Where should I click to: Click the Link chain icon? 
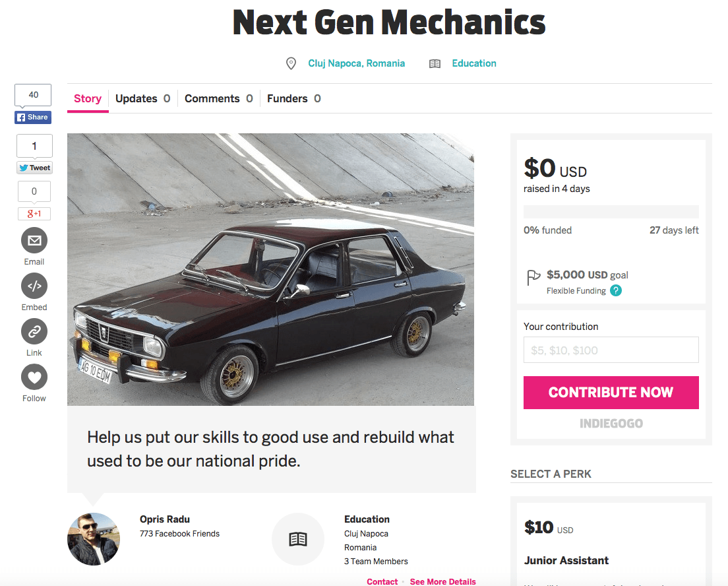[34, 331]
